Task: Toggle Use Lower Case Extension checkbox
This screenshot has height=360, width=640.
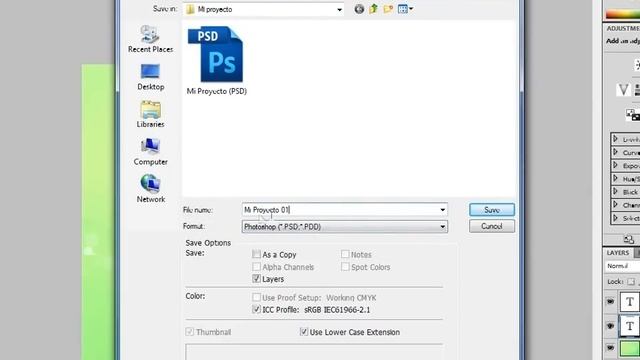Action: [x=304, y=332]
